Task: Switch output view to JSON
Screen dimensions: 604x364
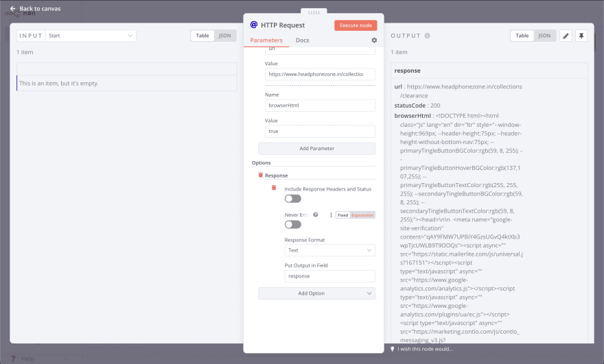Action: pos(544,36)
